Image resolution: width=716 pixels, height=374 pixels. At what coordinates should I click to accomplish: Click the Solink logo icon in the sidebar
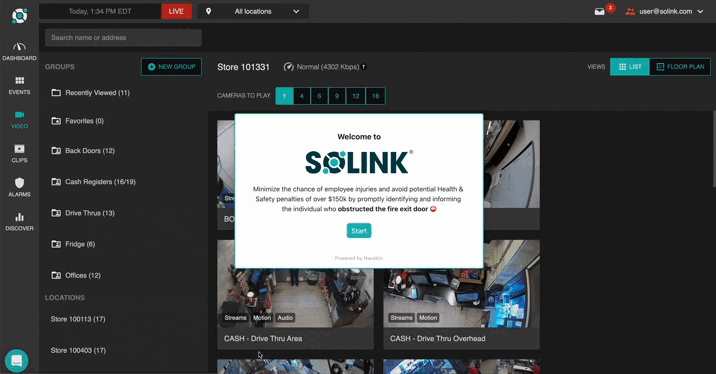[x=19, y=16]
